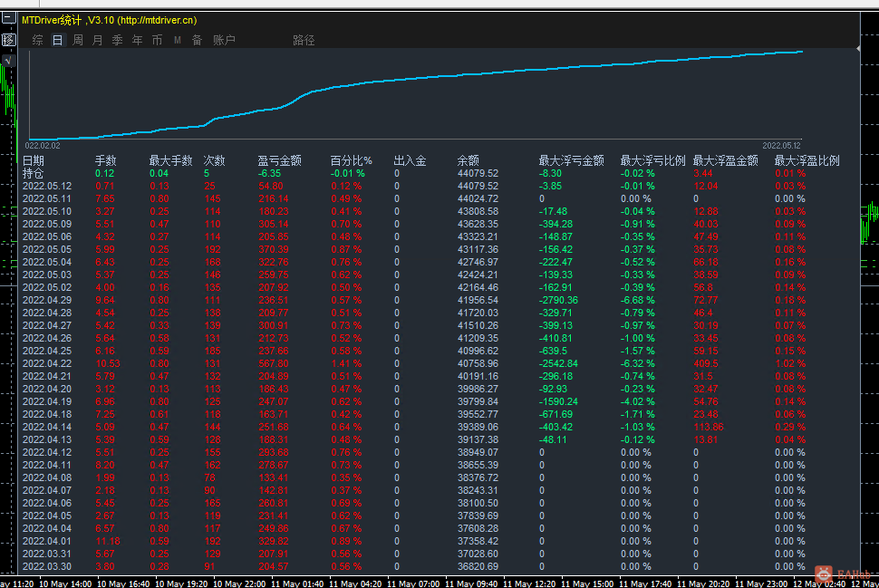Screen dimensions: 879x588
Task: Switch on the 季 quarterly statistics mode
Action: pos(116,40)
